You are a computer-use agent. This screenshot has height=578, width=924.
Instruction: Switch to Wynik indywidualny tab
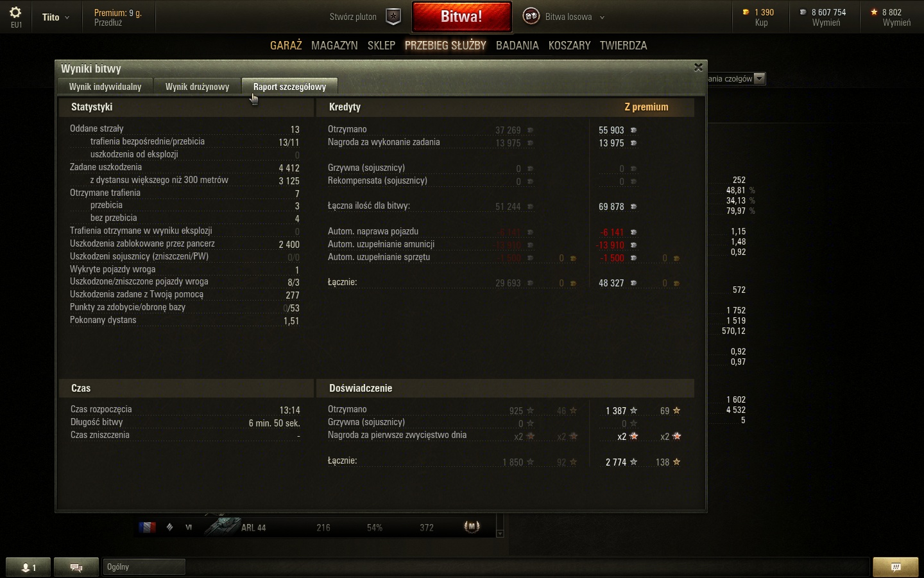(105, 87)
